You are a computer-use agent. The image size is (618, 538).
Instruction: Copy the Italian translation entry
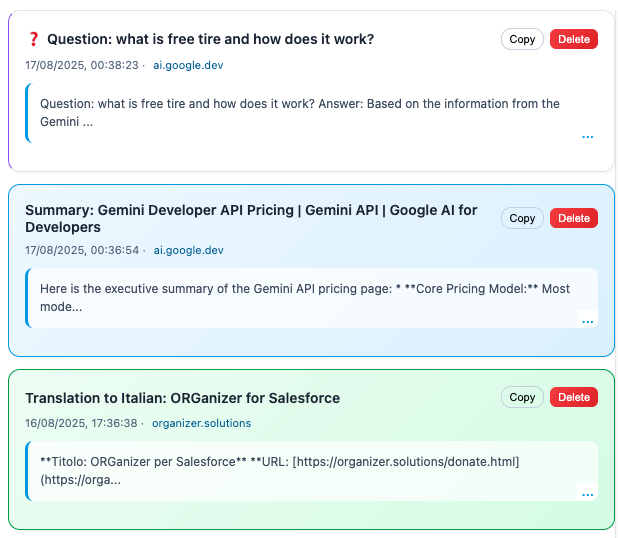[522, 397]
